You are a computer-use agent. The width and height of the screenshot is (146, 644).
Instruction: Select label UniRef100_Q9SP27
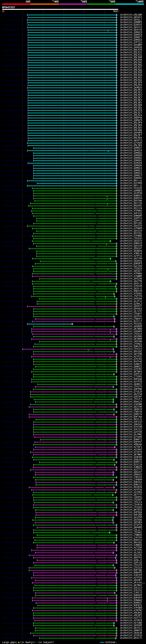point(131,306)
